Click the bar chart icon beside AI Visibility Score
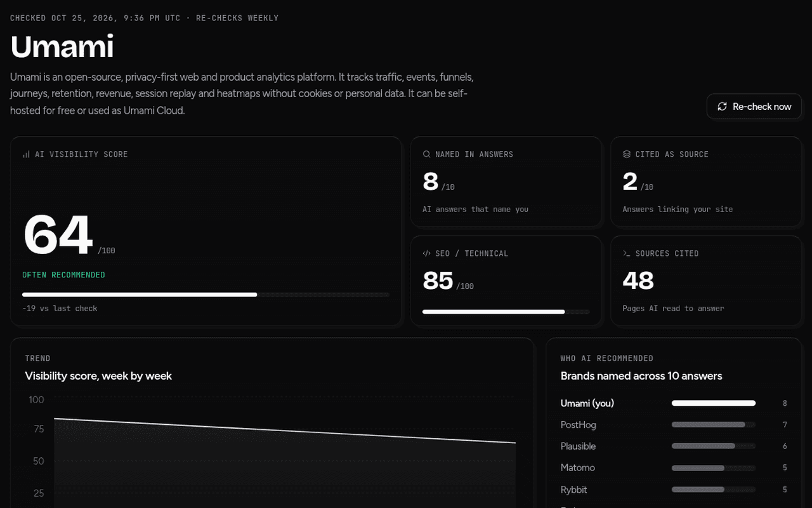Screen dimensions: 812x508 tap(26, 154)
